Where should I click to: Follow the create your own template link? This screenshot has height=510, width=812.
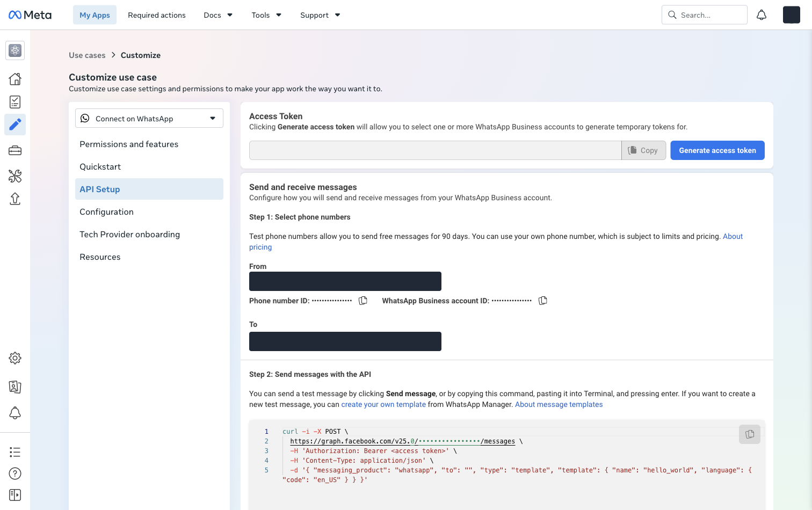point(383,404)
